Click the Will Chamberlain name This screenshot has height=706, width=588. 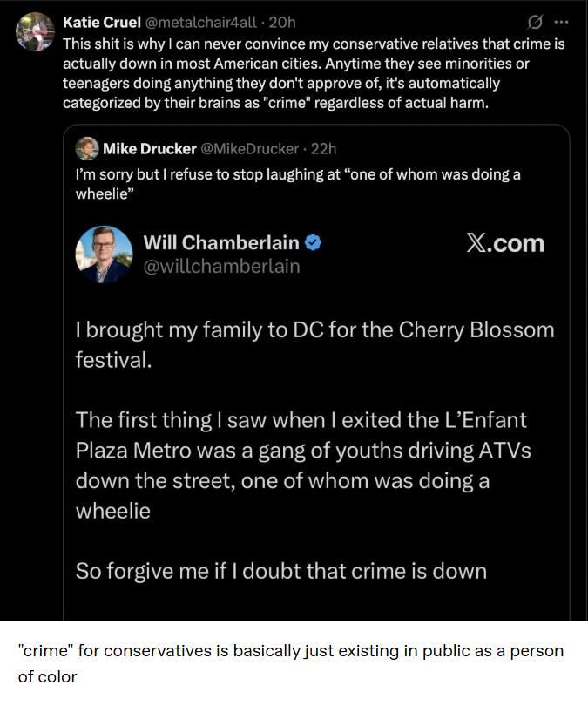[220, 243]
